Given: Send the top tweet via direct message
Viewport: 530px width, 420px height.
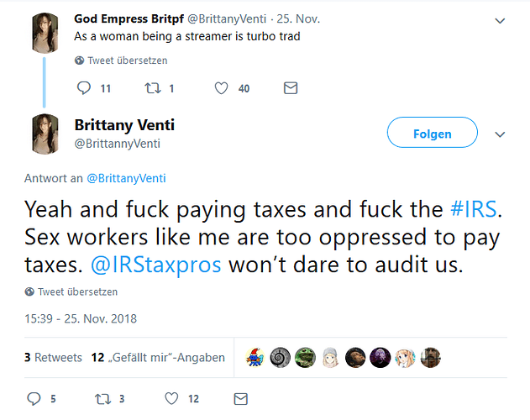Looking at the screenshot, I should (x=291, y=88).
